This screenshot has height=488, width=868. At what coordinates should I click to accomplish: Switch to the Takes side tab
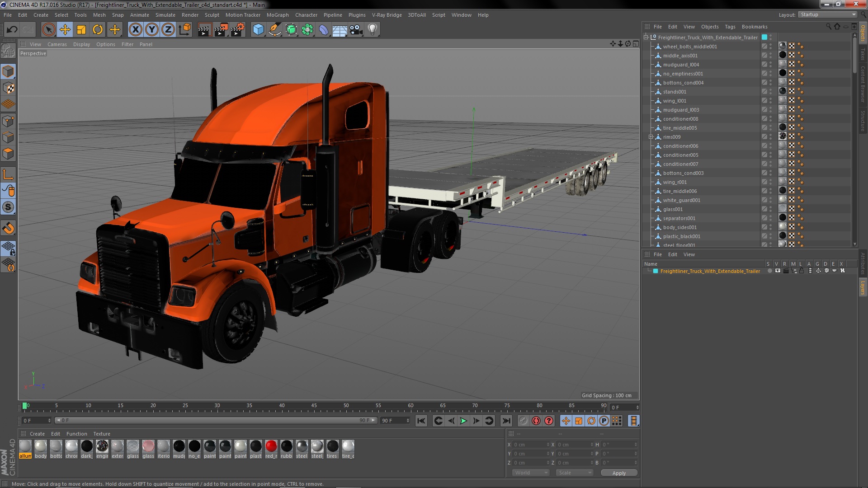tap(863, 55)
